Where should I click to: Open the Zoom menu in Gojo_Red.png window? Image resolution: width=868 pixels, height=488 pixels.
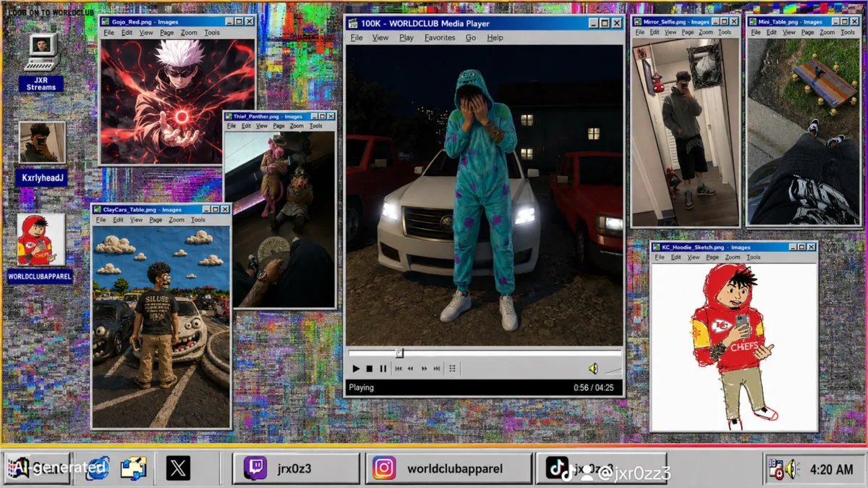tap(189, 33)
